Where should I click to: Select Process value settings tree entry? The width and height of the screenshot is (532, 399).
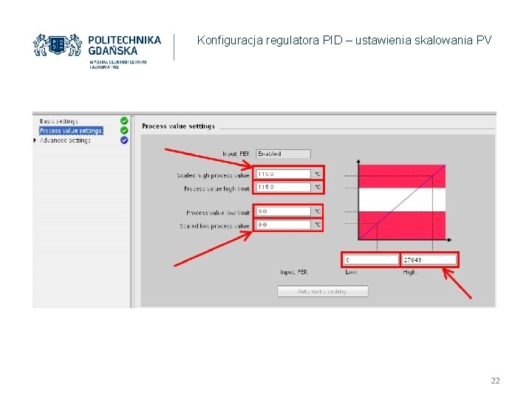click(71, 131)
